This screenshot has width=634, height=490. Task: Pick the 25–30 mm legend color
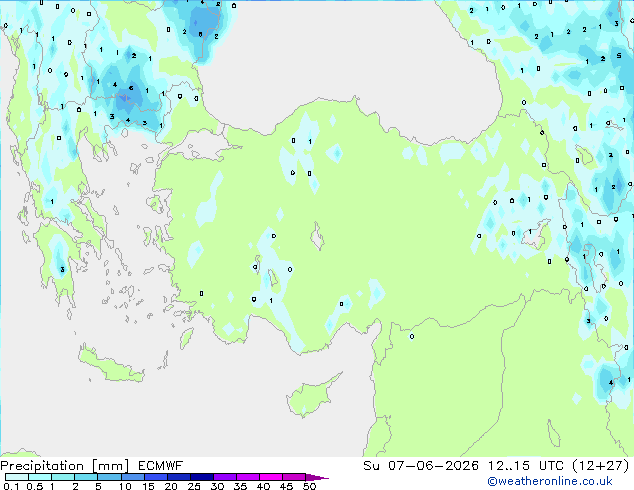(201, 477)
